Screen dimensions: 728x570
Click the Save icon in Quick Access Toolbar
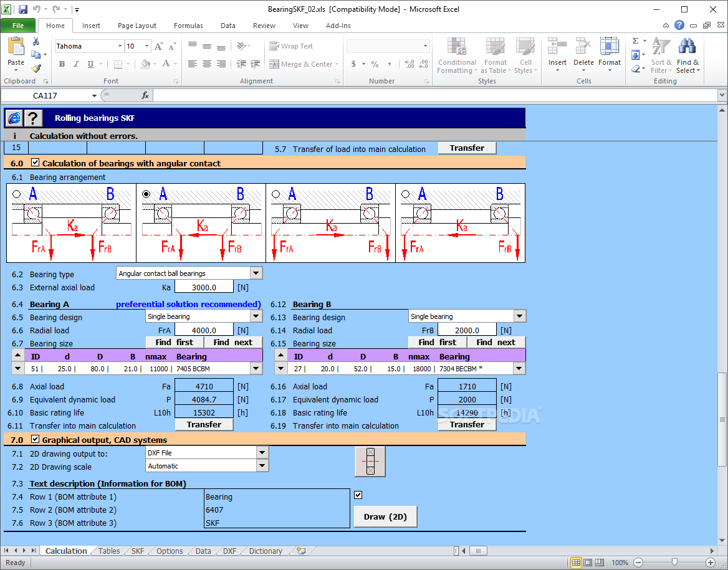(x=22, y=9)
